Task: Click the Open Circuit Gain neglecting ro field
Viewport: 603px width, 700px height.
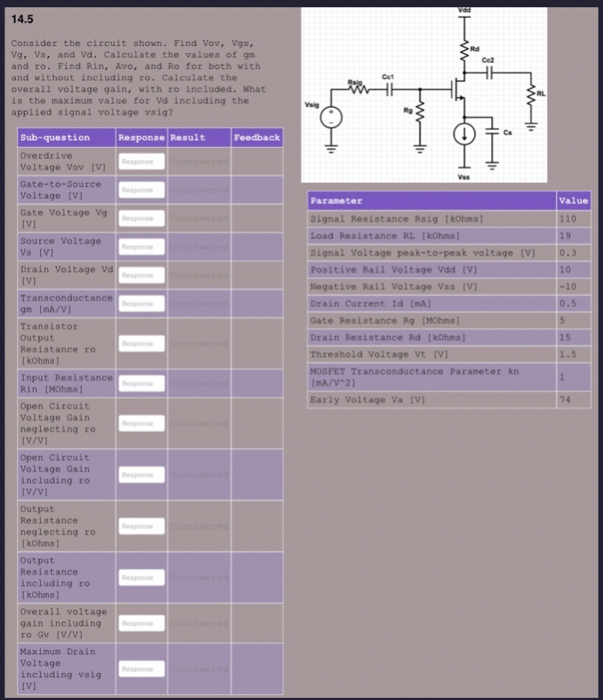Action: tap(141, 423)
